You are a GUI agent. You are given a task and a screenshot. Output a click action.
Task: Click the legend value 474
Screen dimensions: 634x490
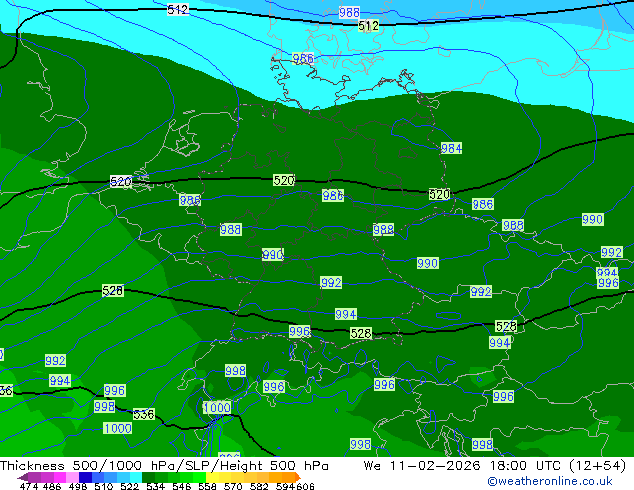tap(29, 486)
